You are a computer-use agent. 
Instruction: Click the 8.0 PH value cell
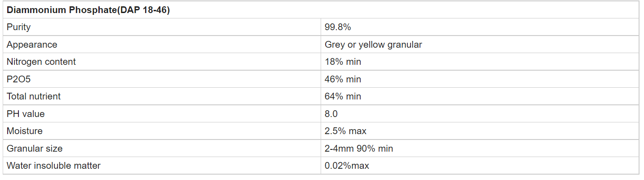click(x=331, y=114)
